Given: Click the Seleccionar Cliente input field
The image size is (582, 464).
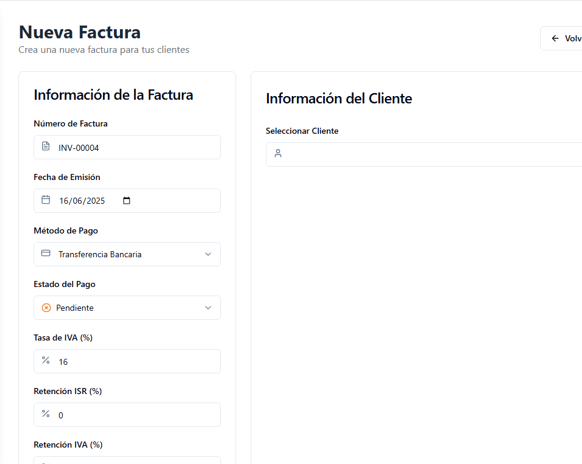Looking at the screenshot, I should [x=424, y=154].
